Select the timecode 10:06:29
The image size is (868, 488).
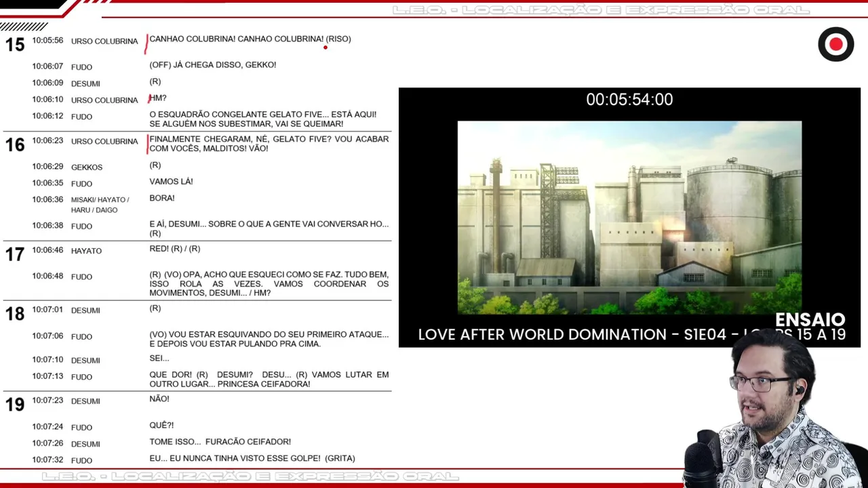tap(47, 167)
